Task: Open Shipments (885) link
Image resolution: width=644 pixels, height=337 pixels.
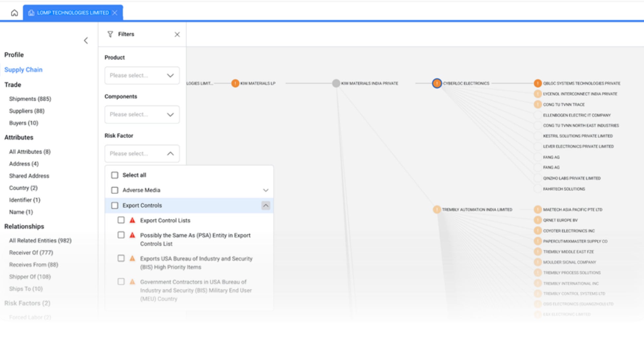Action: 30,99
